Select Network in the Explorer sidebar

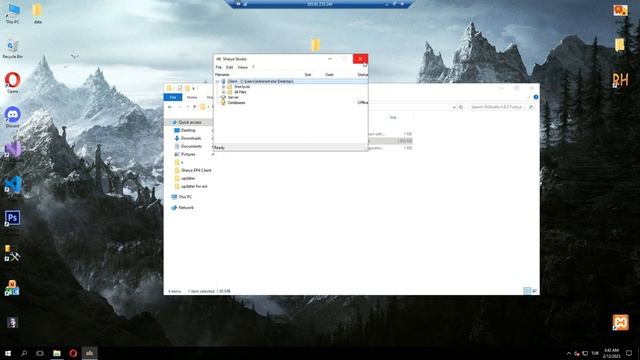[x=186, y=208]
